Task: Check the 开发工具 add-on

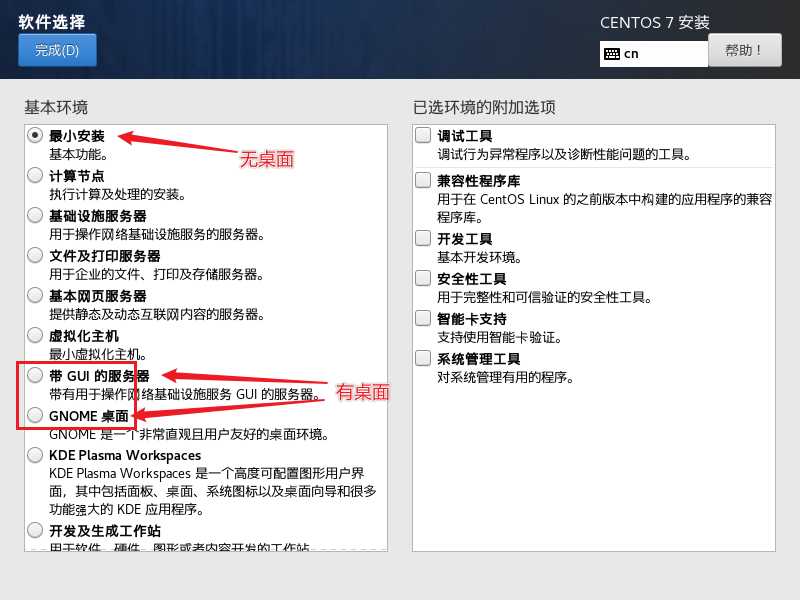Action: pyautogui.click(x=423, y=238)
